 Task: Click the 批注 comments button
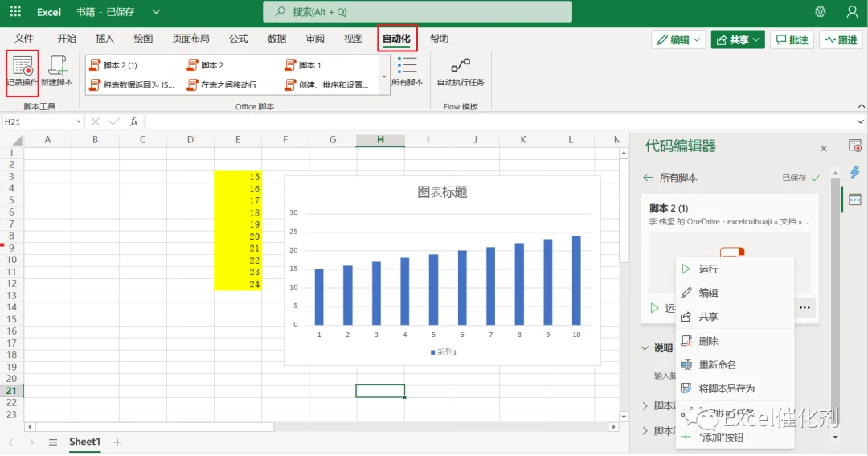click(x=792, y=40)
